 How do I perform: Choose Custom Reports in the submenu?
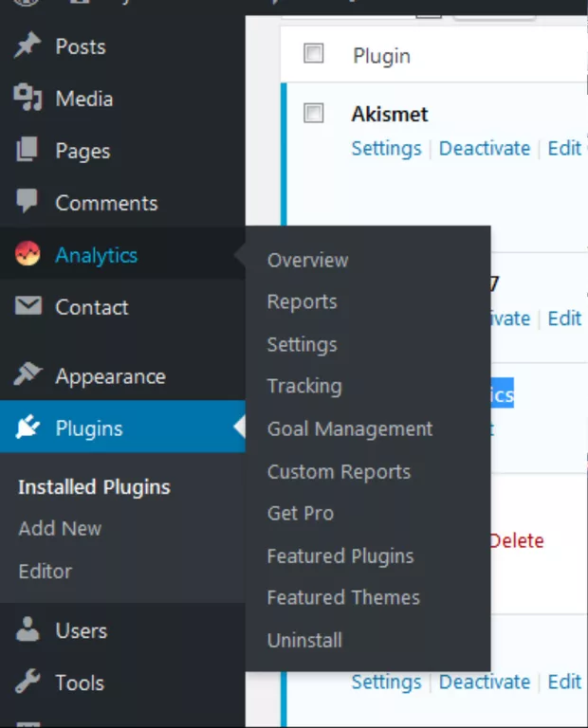pyautogui.click(x=339, y=471)
